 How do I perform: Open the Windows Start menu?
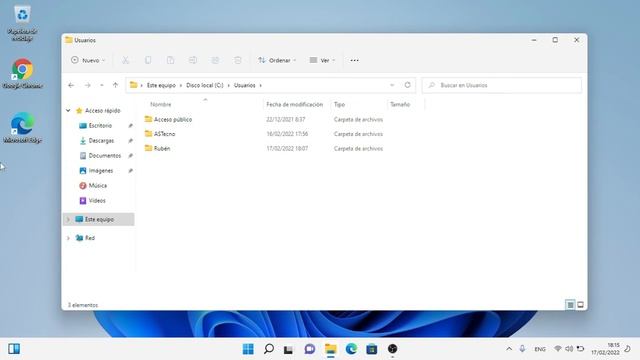click(x=248, y=349)
